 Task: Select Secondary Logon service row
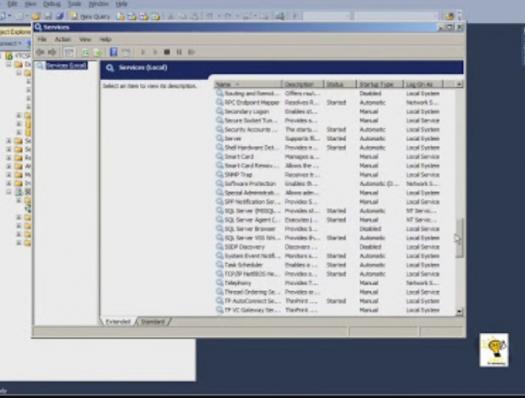[x=328, y=111]
